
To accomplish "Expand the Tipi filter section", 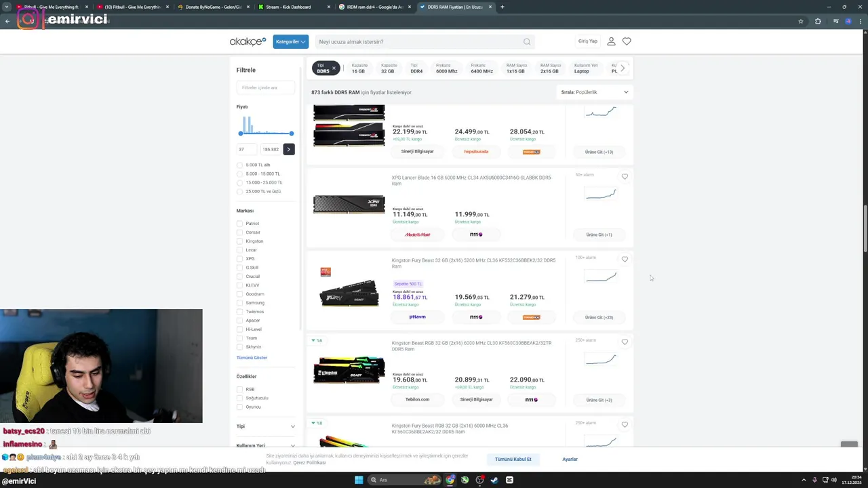I will tap(266, 426).
